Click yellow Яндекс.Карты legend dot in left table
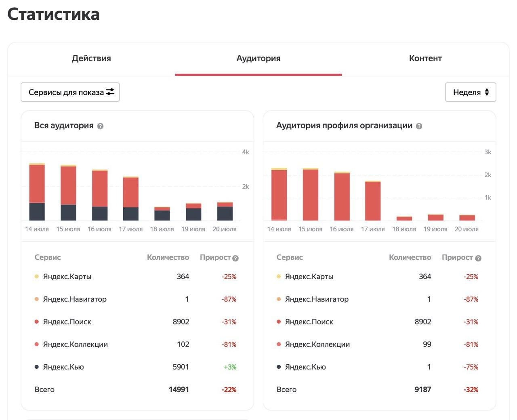517x420 pixels. 37,277
